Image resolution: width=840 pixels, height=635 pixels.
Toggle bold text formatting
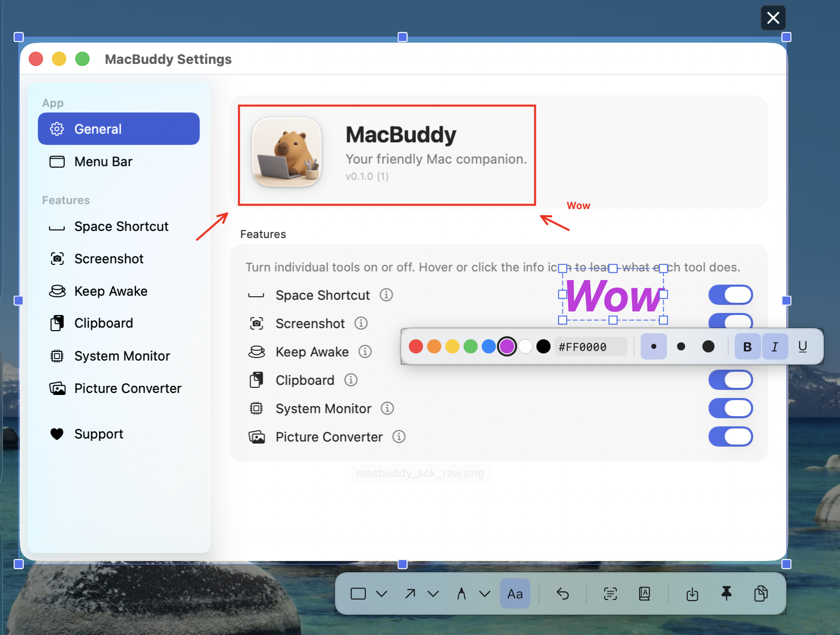coord(747,347)
